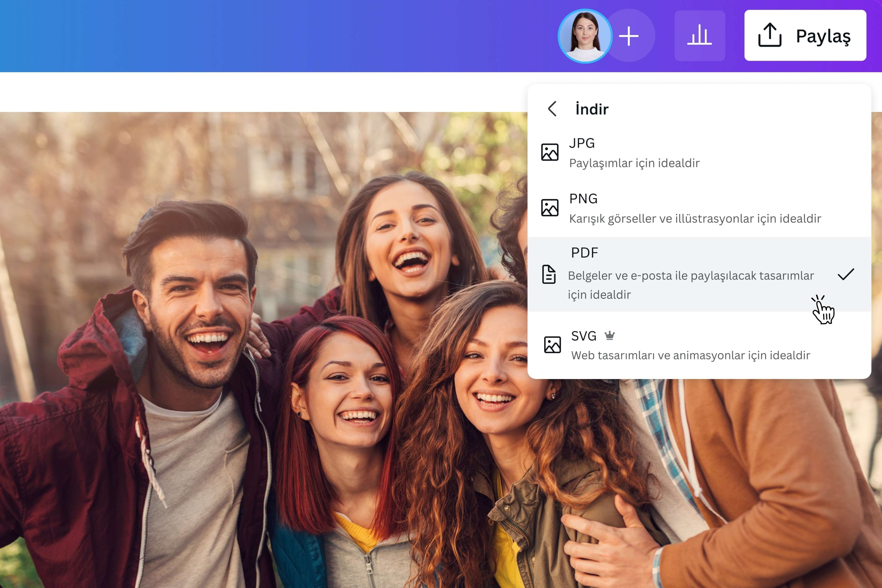Viewport: 882px width, 588px height.
Task: Click "Paylaşımlar için idealdir" description
Action: pos(635,163)
